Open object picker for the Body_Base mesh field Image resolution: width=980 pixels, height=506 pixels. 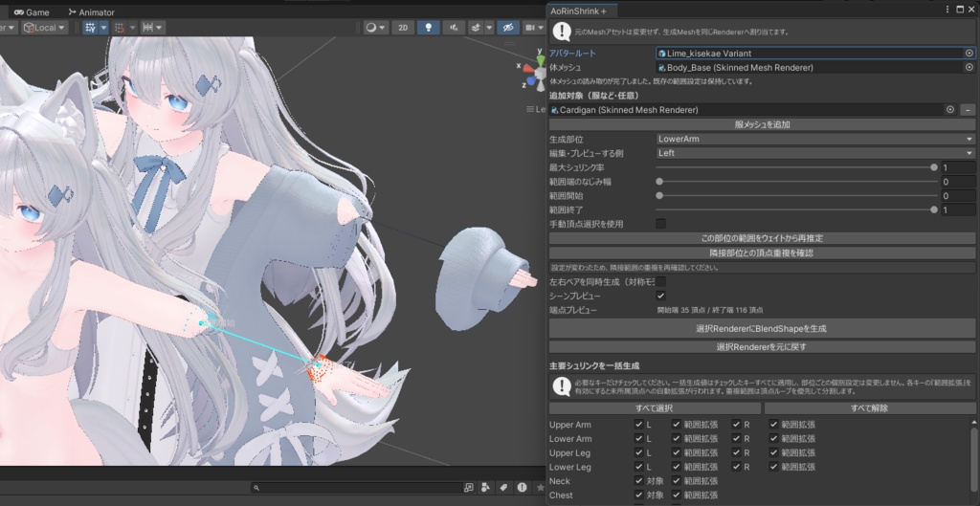(x=969, y=68)
